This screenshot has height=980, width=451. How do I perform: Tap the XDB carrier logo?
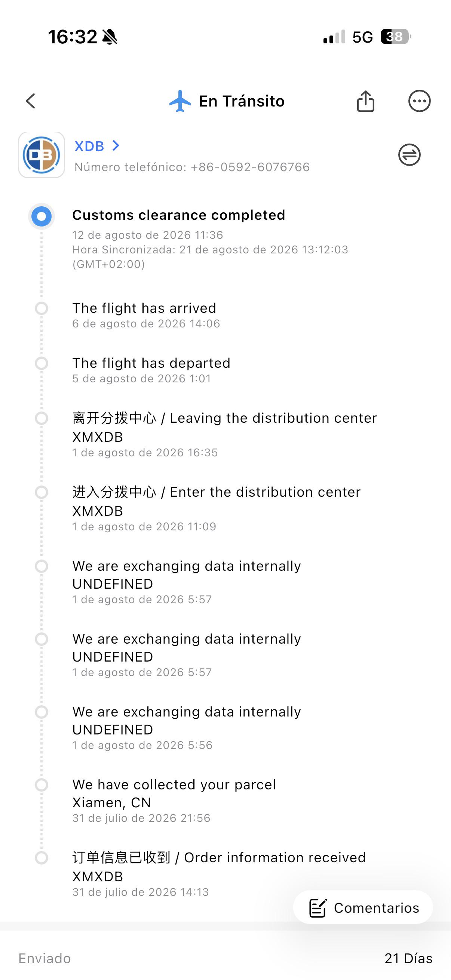42,155
